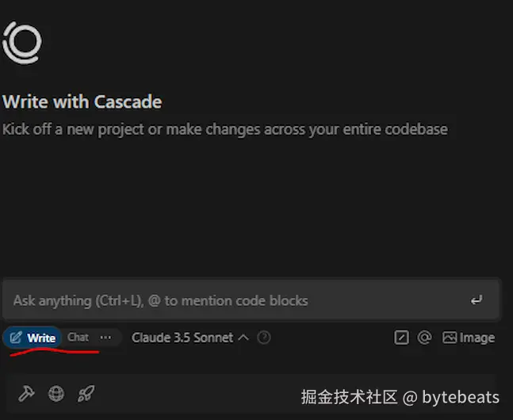Click the rocket deploy icon
The image size is (513, 420).
pyautogui.click(x=86, y=393)
